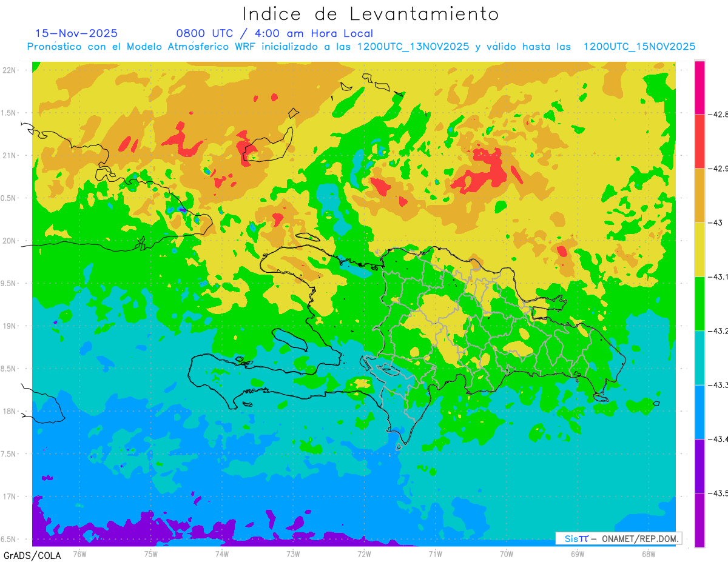The height and width of the screenshot is (562, 728).
Task: Click the WRF forecast description line
Action: point(361,47)
